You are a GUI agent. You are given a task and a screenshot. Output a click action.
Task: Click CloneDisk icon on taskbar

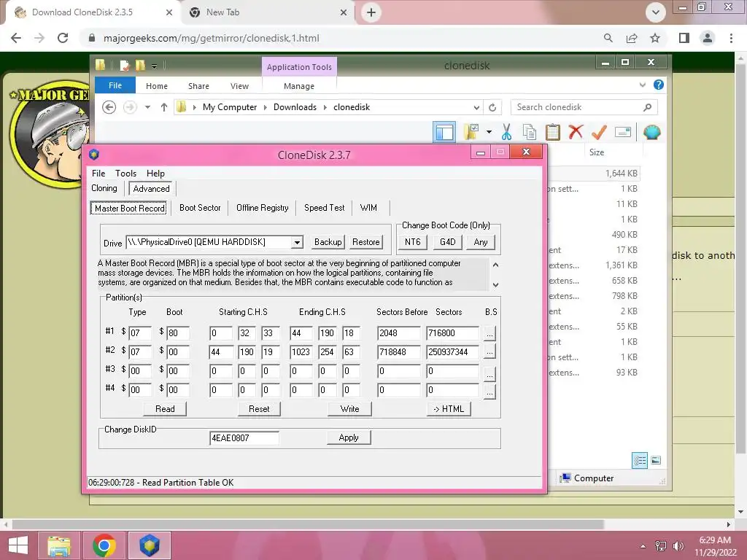(149, 545)
